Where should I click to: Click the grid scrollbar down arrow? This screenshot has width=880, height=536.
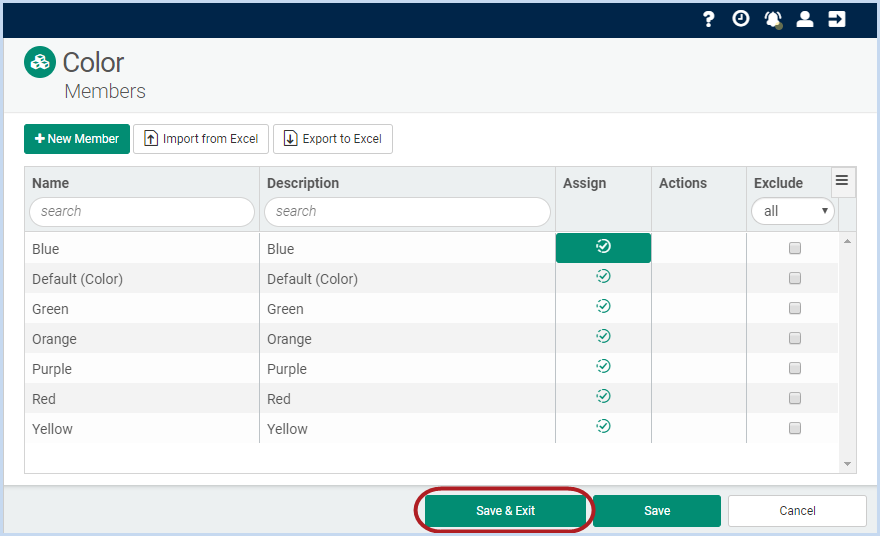[x=847, y=464]
